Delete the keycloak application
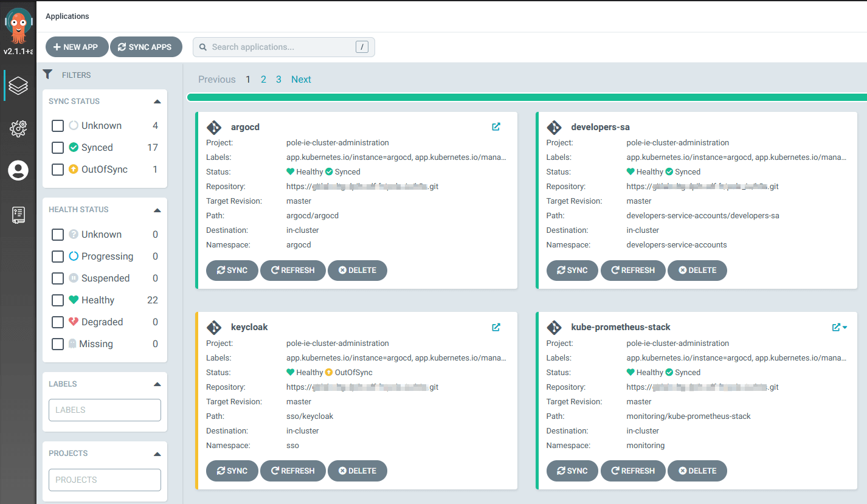Image resolution: width=867 pixels, height=504 pixels. click(x=358, y=471)
